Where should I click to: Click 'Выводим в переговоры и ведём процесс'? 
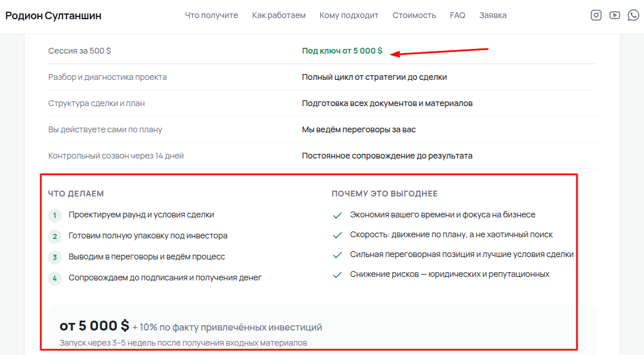click(x=147, y=256)
